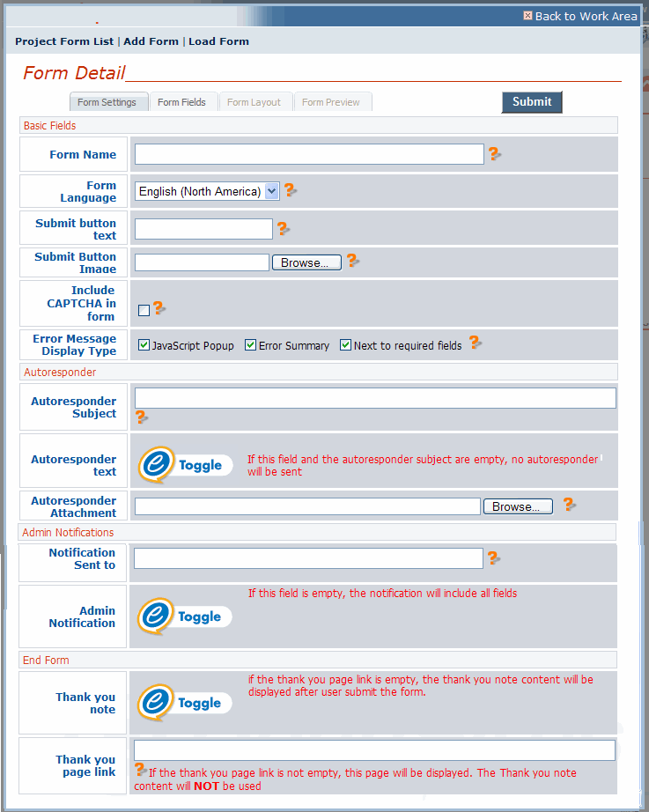
Task: Focus the Autoresponder Subject input field
Action: point(375,398)
